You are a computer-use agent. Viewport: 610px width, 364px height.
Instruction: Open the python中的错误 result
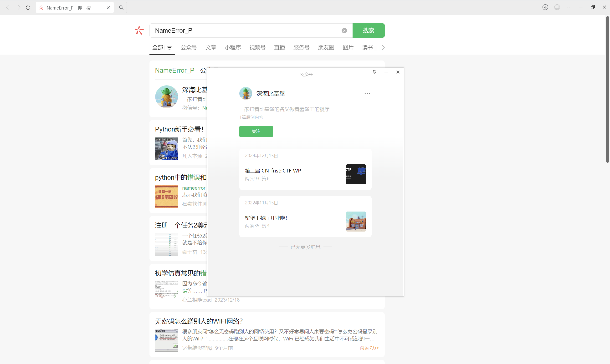click(x=181, y=177)
